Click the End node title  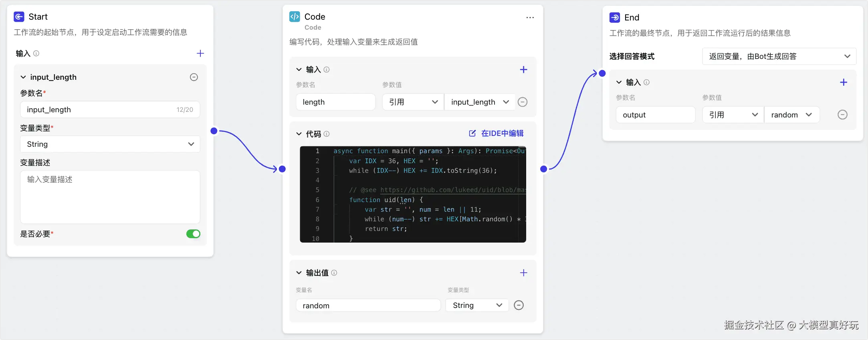pos(632,18)
